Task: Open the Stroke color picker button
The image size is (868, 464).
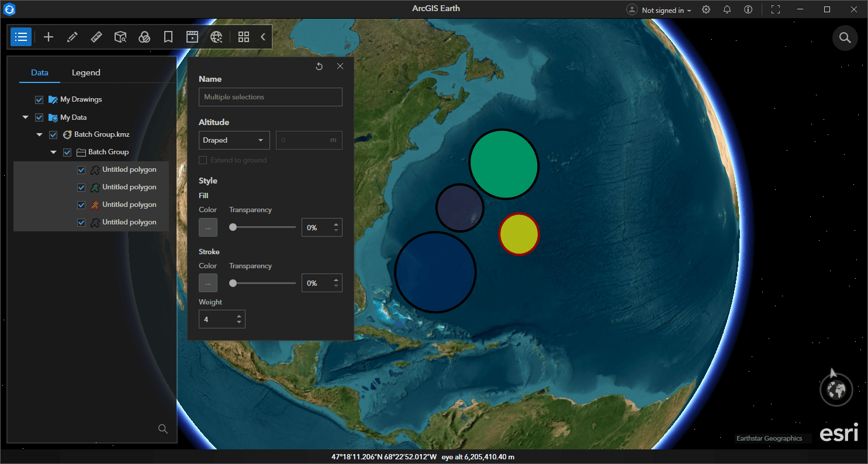Action: 208,283
